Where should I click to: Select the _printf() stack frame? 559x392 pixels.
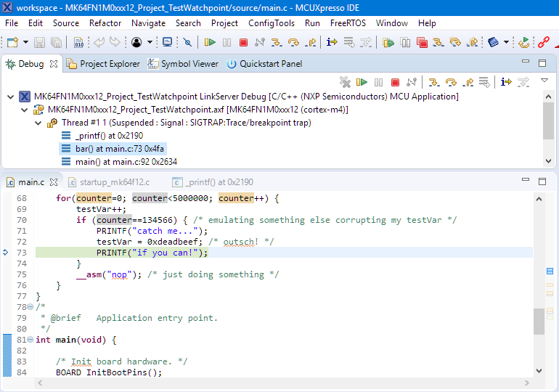[108, 136]
